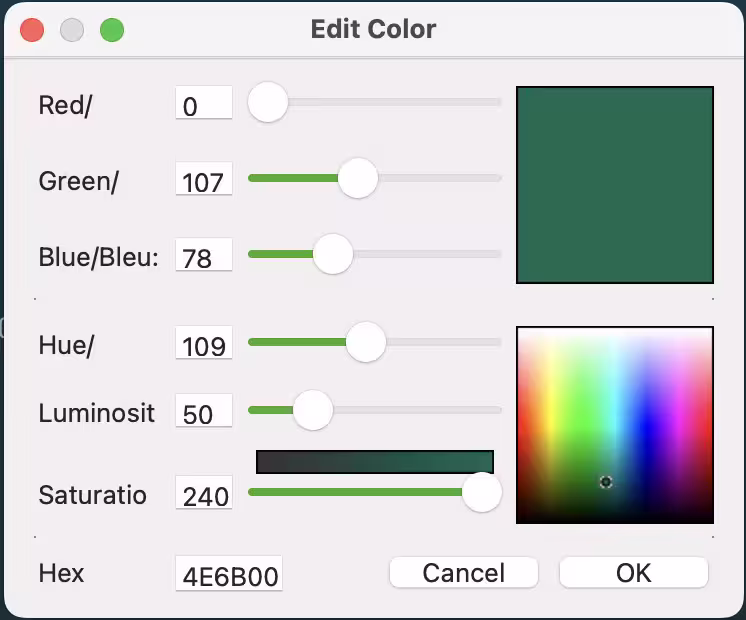This screenshot has width=746, height=620.
Task: Click the Blue value field showing 78
Action: [204, 255]
